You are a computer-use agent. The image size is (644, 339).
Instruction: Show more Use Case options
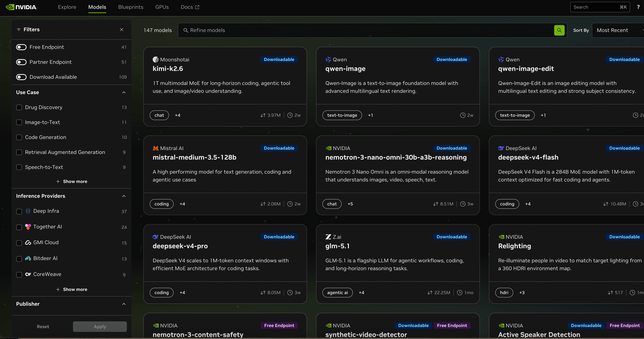71,181
